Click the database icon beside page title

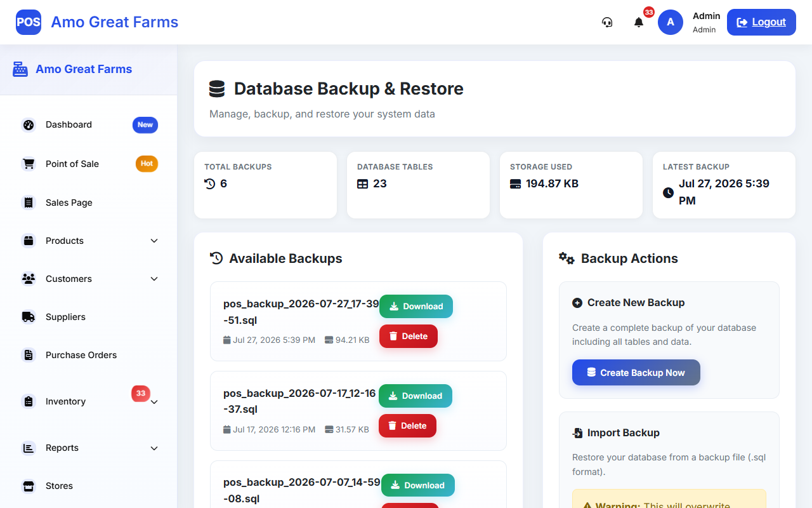(217, 89)
